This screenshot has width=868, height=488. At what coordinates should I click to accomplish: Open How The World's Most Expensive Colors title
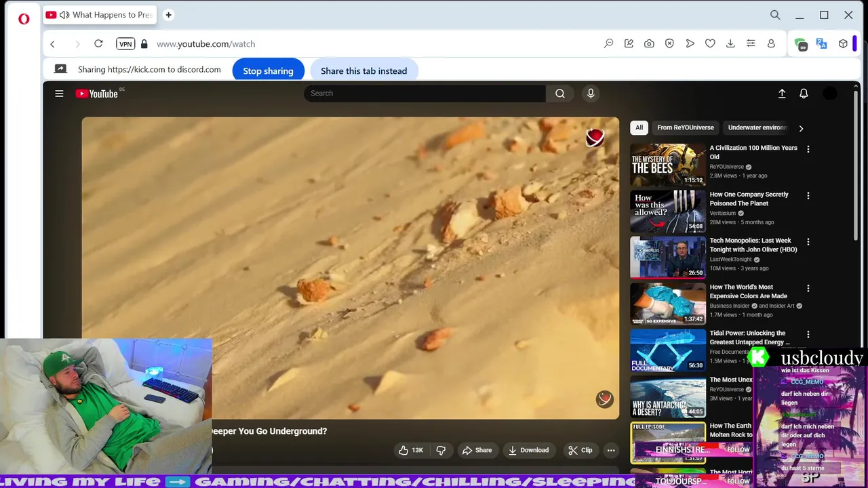click(749, 291)
